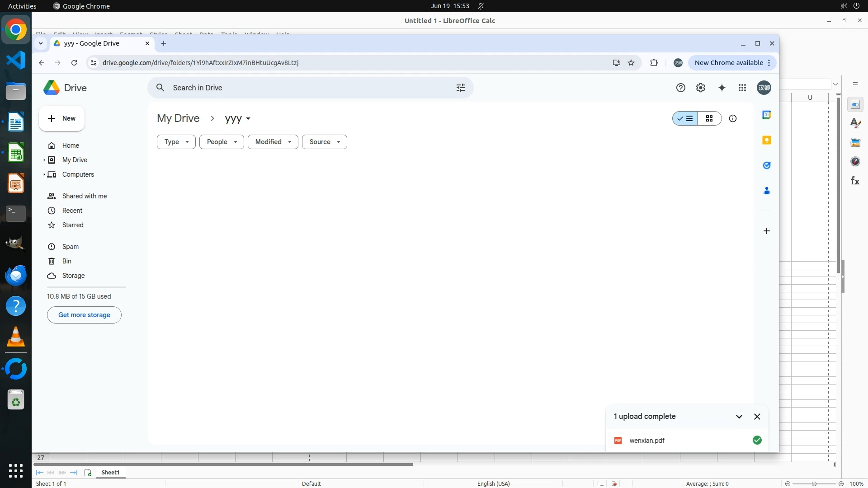Open Google Keep side panel icon

(x=767, y=140)
